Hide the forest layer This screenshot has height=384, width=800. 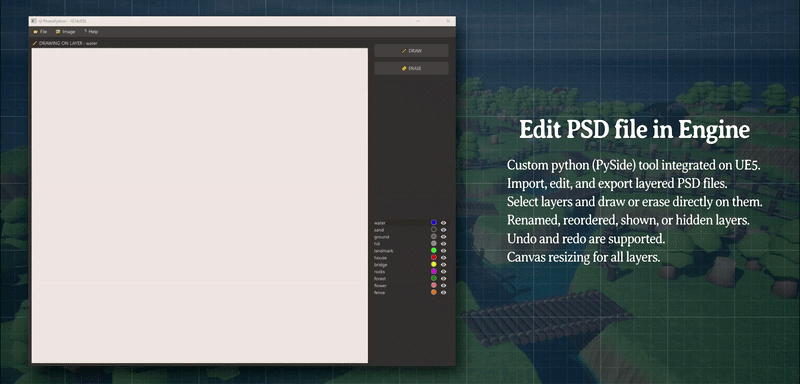coord(444,278)
